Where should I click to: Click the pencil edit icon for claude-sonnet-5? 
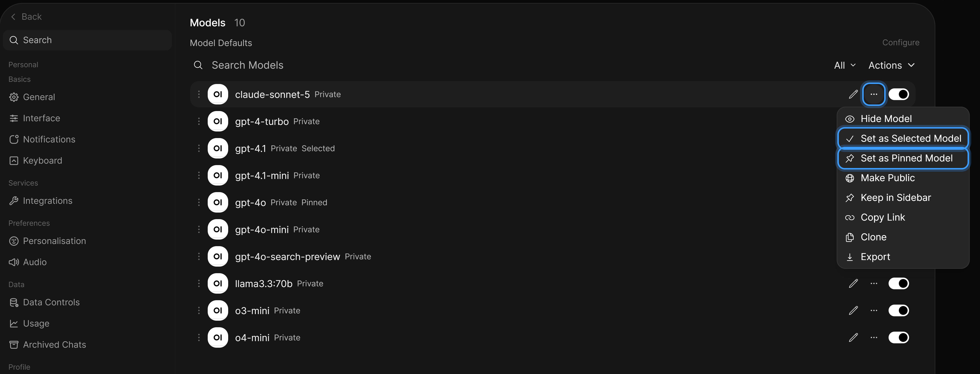[x=853, y=94]
